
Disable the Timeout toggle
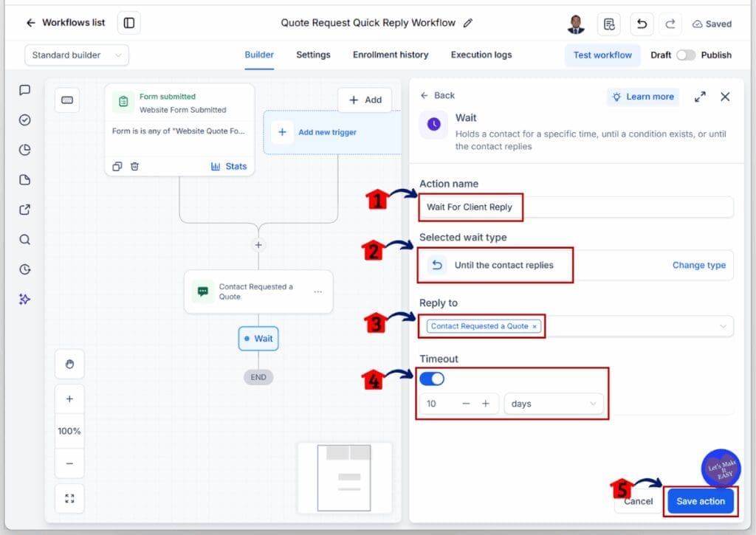click(431, 379)
